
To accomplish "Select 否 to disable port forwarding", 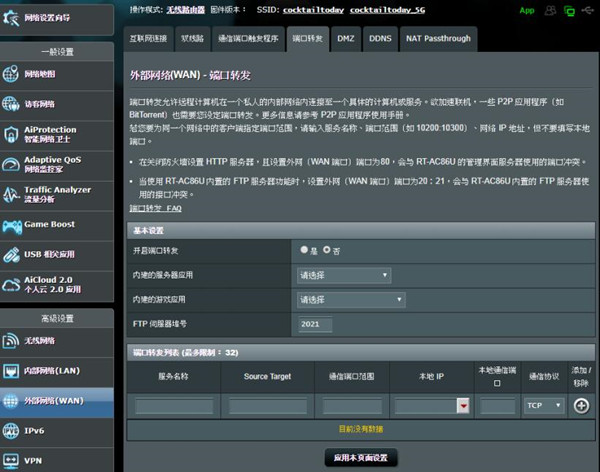I will coord(326,250).
